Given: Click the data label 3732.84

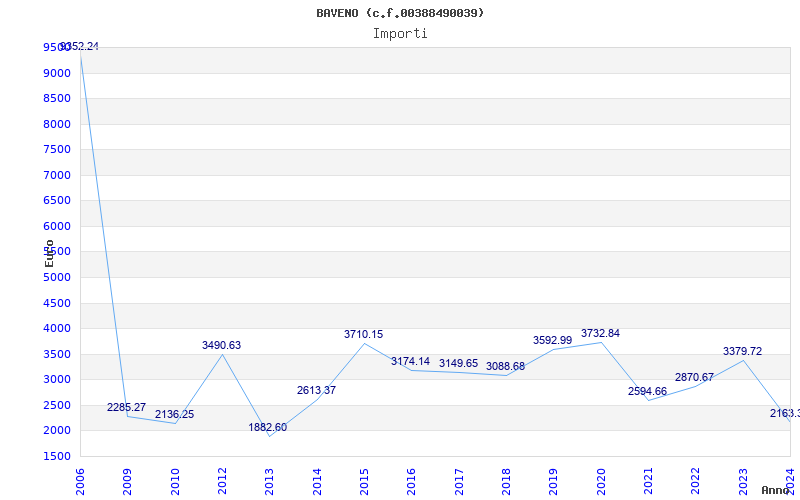Looking at the screenshot, I should click(601, 334).
